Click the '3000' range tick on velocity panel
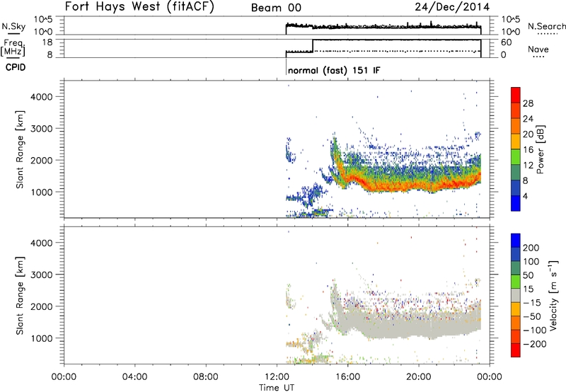The width and height of the screenshot is (566, 392). [41, 275]
